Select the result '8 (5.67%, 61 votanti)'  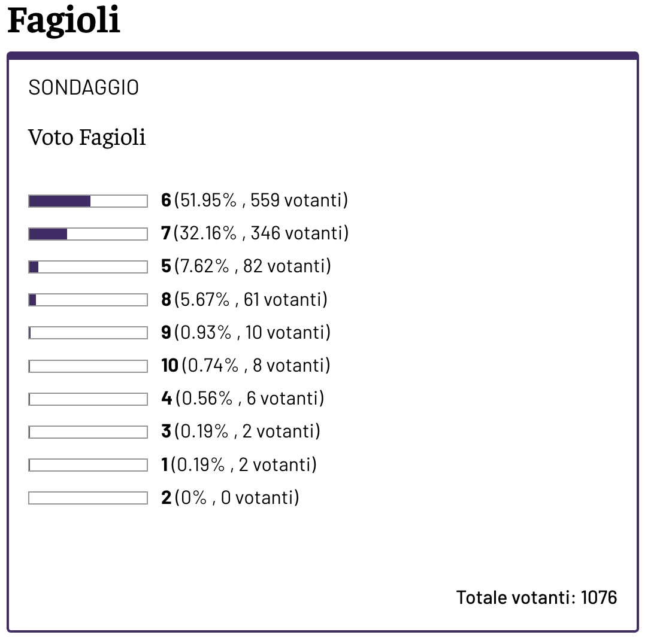click(244, 300)
